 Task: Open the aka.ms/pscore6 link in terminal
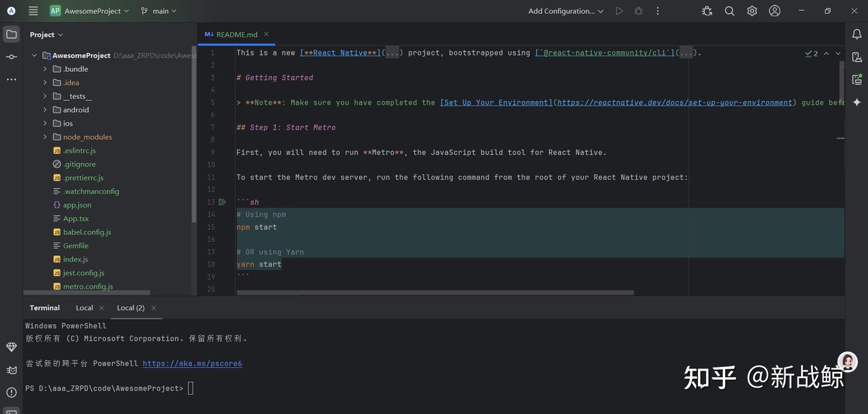192,362
